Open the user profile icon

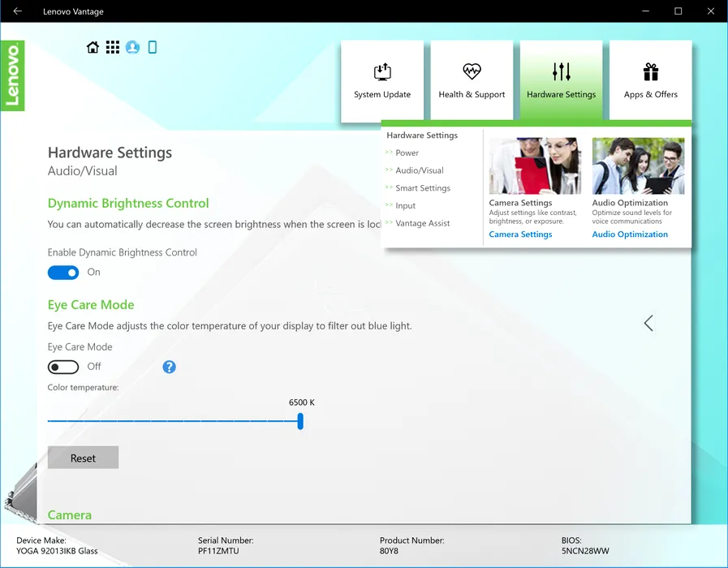click(x=132, y=47)
